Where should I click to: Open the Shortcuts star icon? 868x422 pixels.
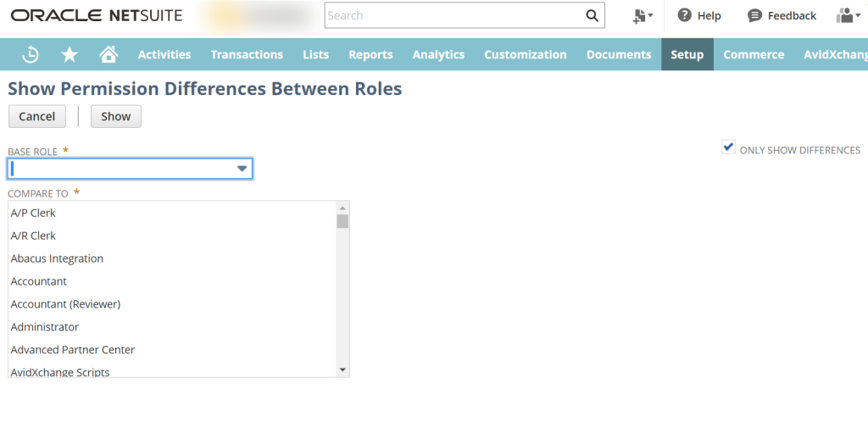tap(70, 54)
